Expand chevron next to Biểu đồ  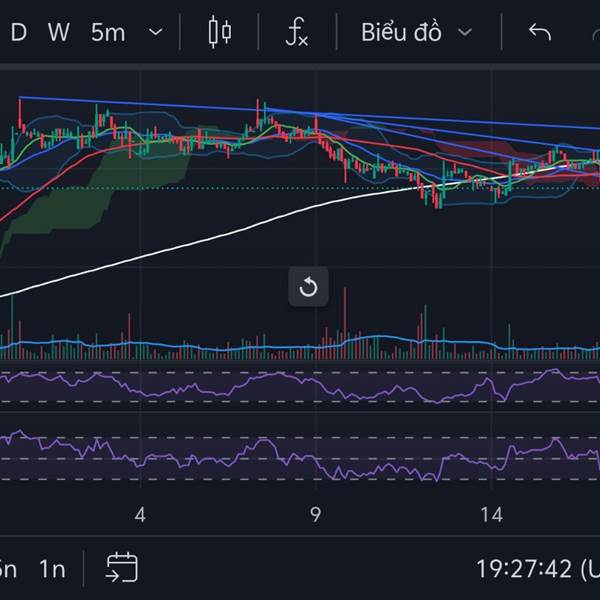465,32
